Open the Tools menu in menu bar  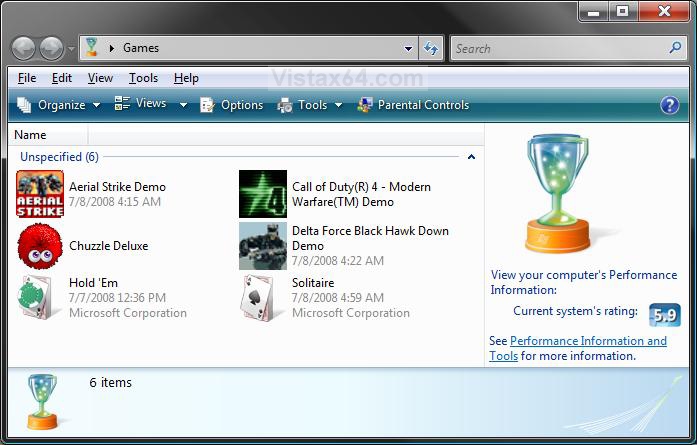(x=144, y=78)
